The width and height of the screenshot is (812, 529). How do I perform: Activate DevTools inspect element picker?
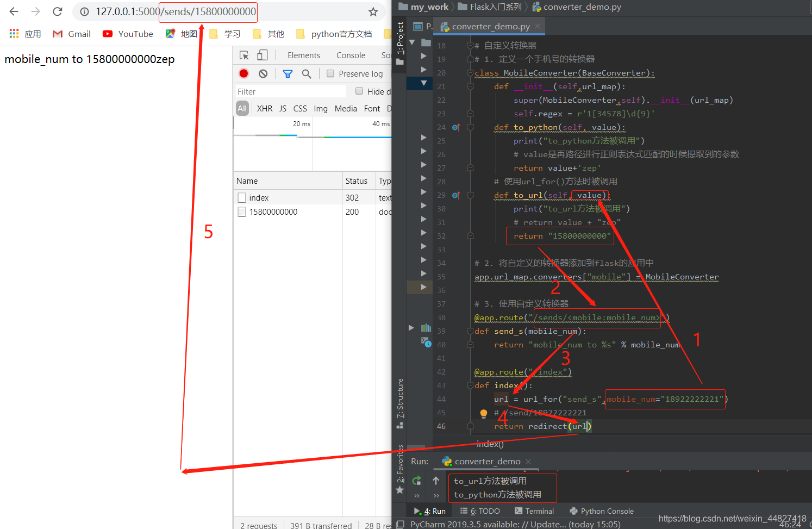pyautogui.click(x=244, y=55)
